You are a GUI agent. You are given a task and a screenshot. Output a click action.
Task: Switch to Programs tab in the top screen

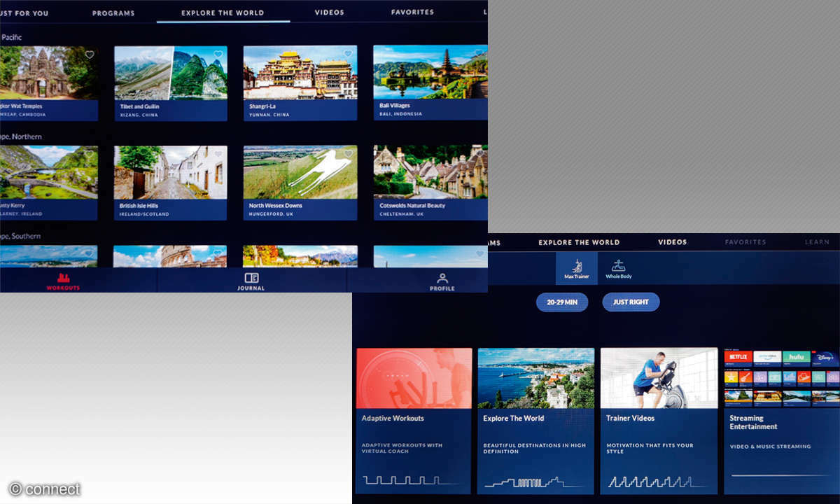tap(113, 13)
